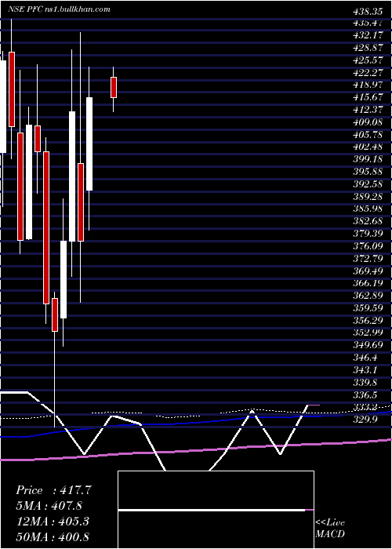
Task: Click the 366.19 price axis label
Action: point(369,283)
